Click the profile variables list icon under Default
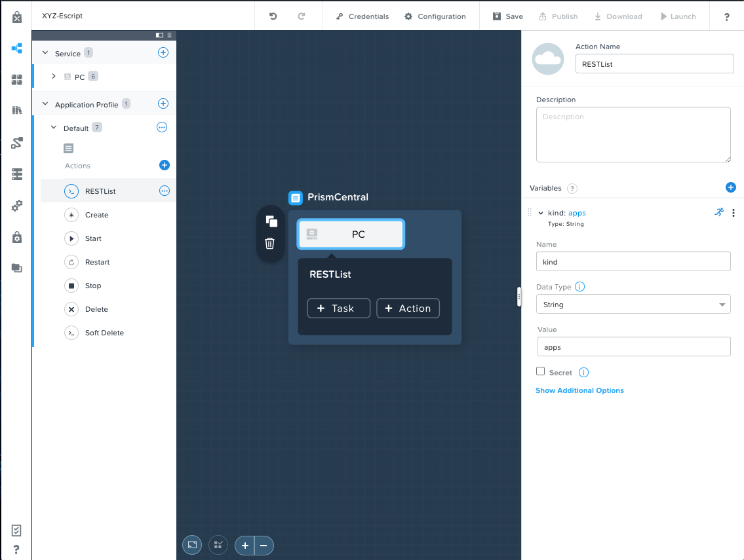 pos(68,149)
